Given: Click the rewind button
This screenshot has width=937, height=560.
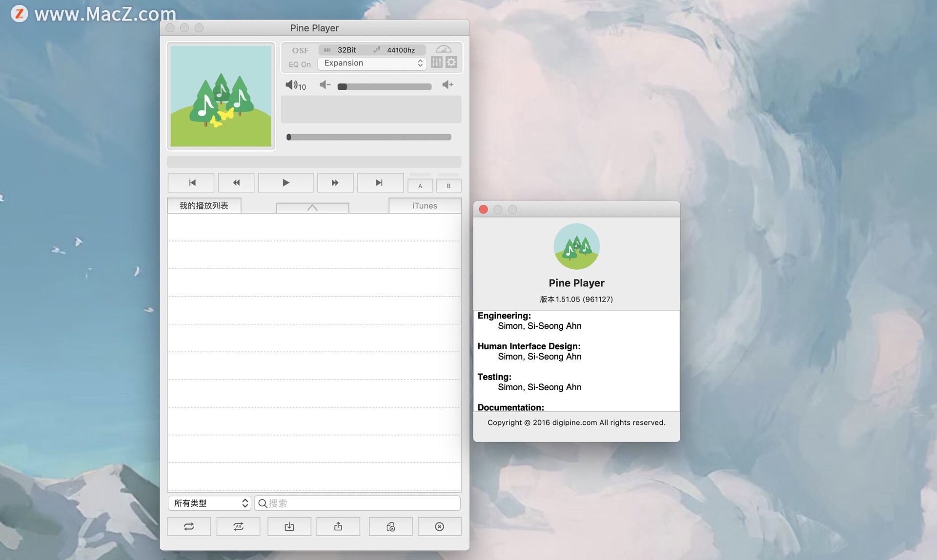Looking at the screenshot, I should (236, 182).
